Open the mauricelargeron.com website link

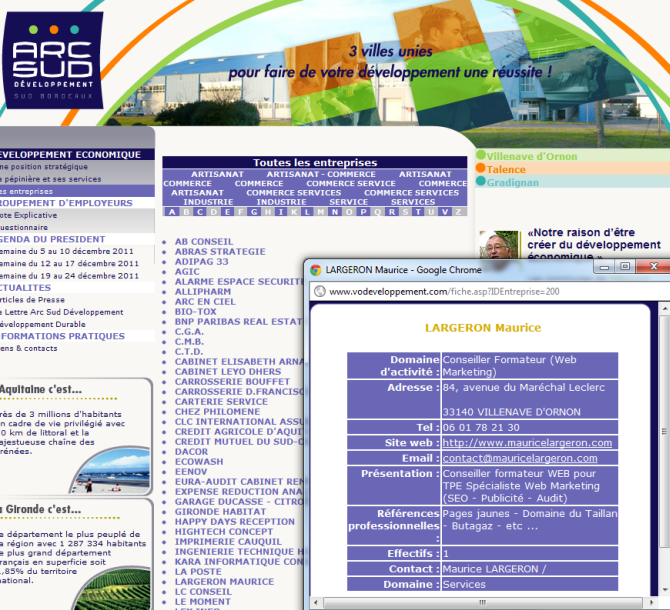click(x=527, y=443)
